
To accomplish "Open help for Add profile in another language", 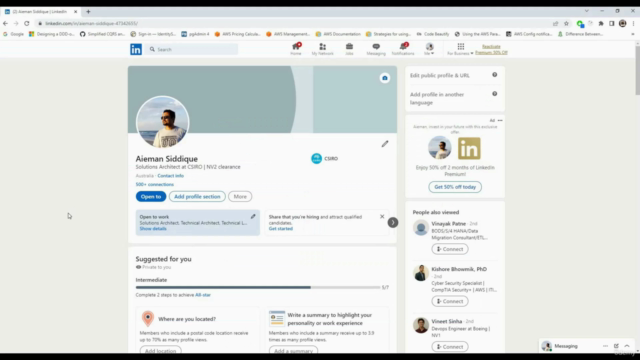I will coord(495,94).
